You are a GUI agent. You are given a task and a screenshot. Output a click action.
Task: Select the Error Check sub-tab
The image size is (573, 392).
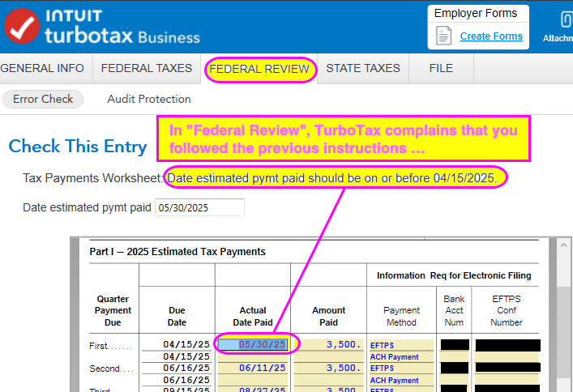(43, 99)
